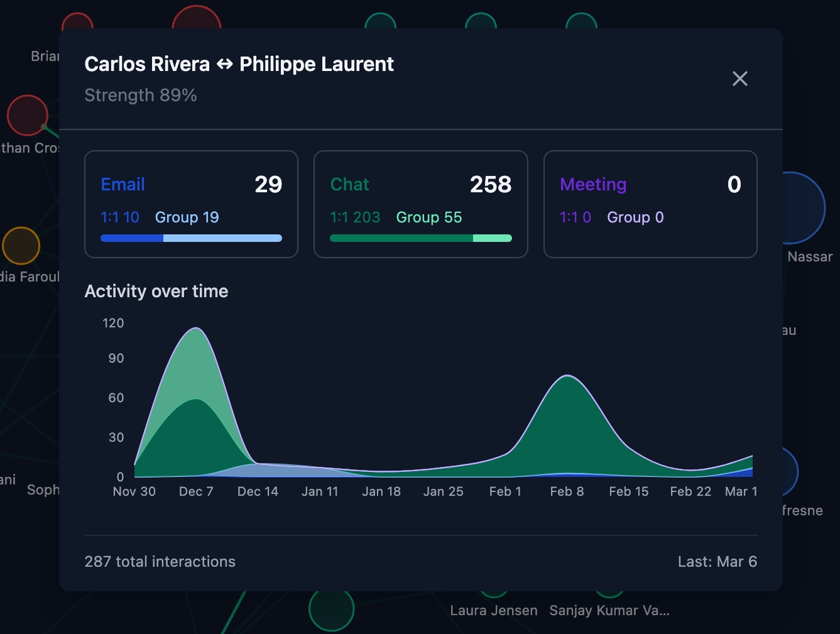Click the Mar 1 label on the chart axis
This screenshot has height=634, width=840.
[x=741, y=491]
